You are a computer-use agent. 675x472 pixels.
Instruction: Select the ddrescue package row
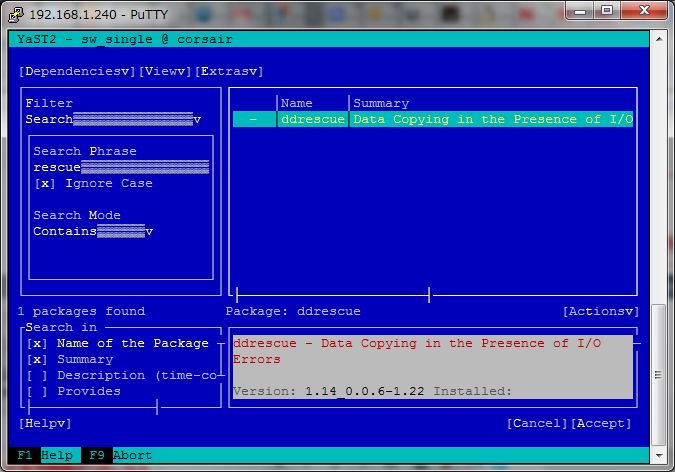(x=433, y=119)
